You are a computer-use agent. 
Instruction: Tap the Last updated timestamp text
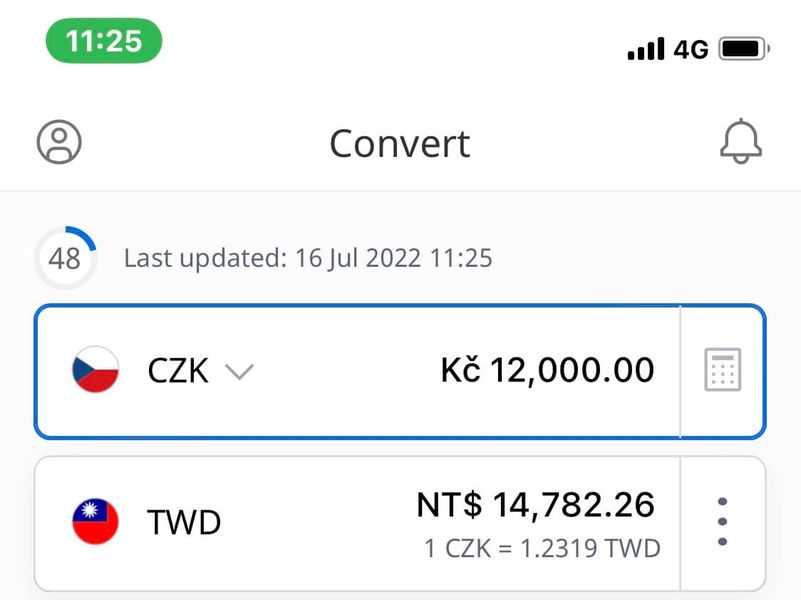(308, 259)
